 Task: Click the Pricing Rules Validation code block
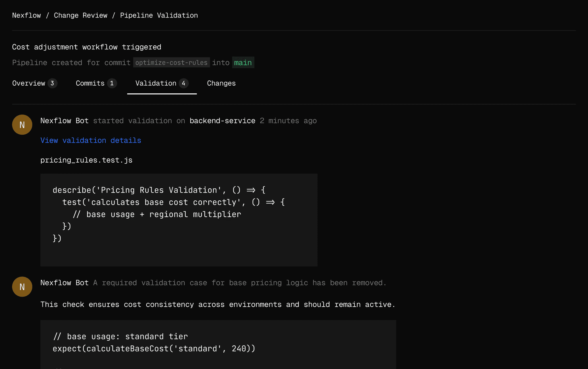(x=179, y=220)
